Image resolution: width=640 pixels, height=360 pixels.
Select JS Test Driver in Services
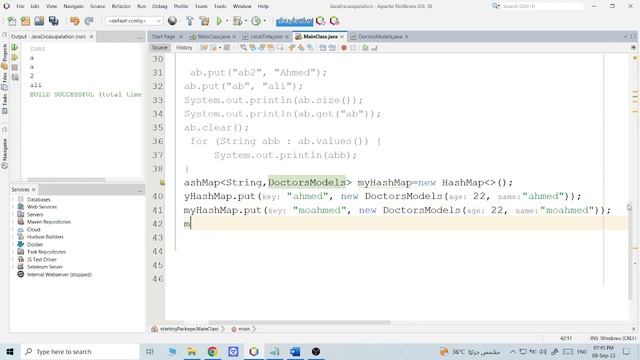(42, 259)
